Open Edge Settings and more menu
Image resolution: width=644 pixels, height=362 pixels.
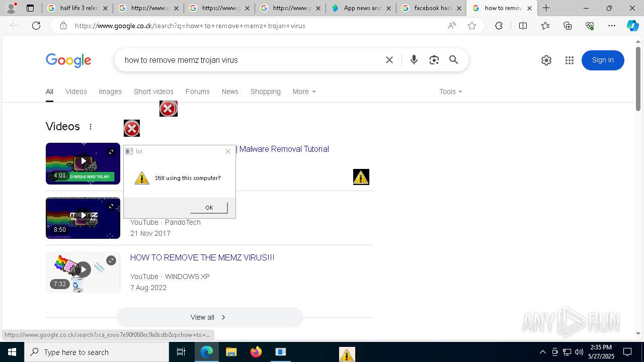pos(612,26)
